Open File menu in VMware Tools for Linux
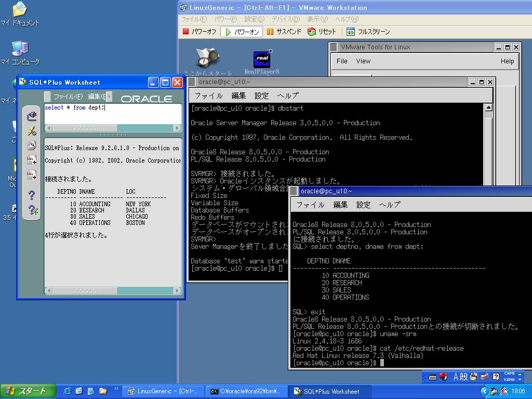Image resolution: width=532 pixels, height=399 pixels. point(342,61)
